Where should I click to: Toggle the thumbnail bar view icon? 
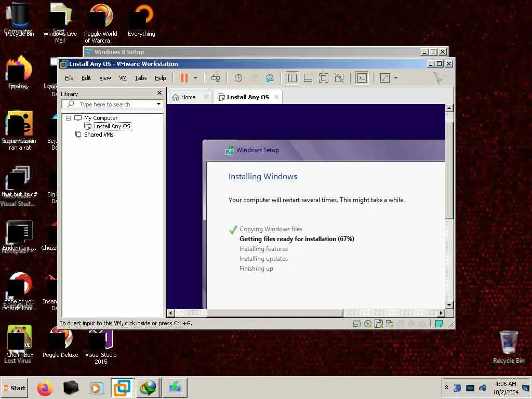308,78
